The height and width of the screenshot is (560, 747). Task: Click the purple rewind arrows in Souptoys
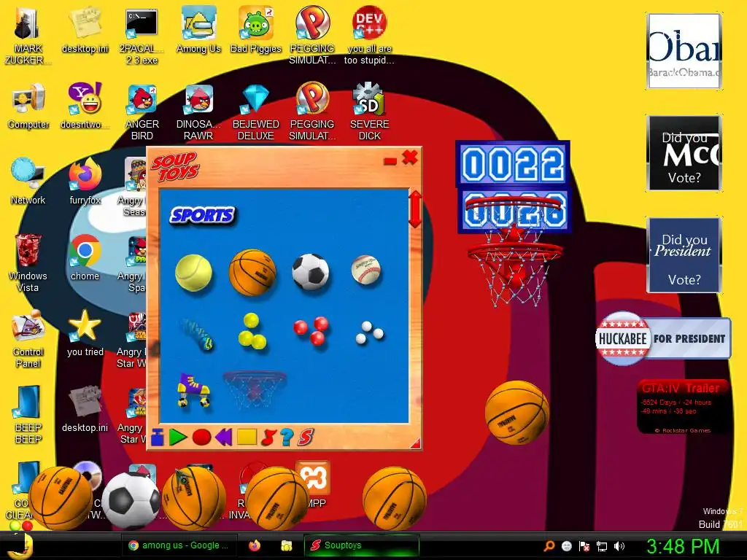[x=223, y=437]
